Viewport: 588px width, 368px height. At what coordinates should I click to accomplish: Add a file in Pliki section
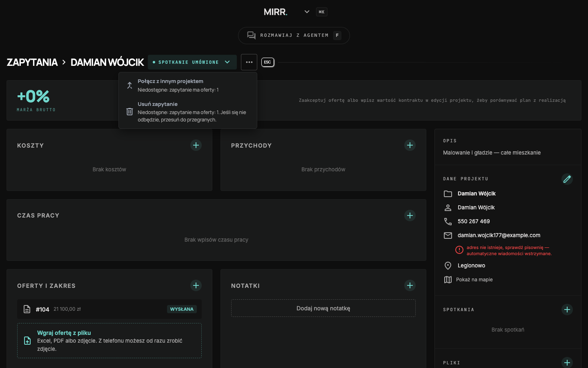pyautogui.click(x=567, y=363)
